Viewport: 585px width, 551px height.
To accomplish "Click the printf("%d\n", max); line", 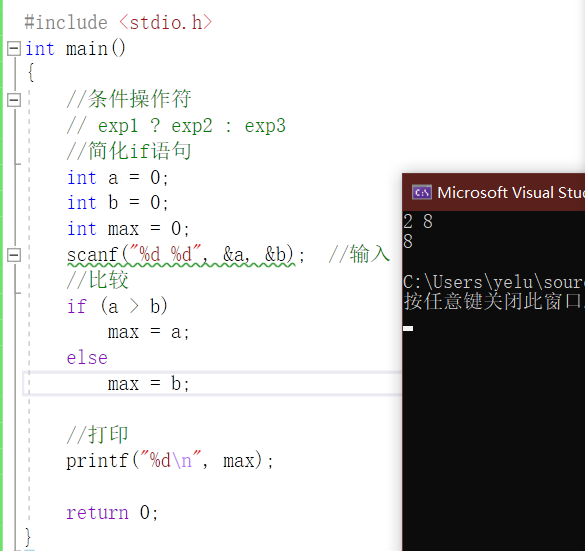I will (170, 460).
